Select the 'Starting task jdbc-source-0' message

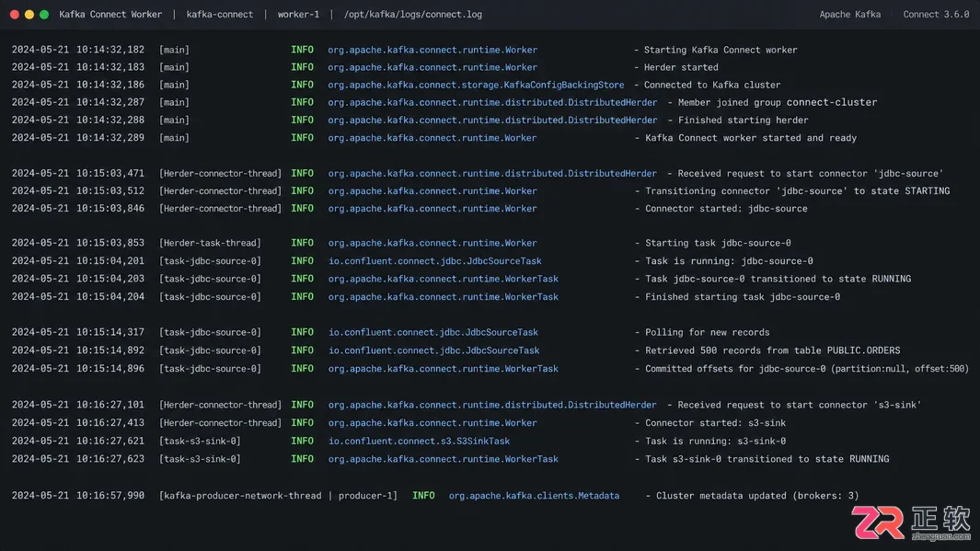pyautogui.click(x=718, y=243)
